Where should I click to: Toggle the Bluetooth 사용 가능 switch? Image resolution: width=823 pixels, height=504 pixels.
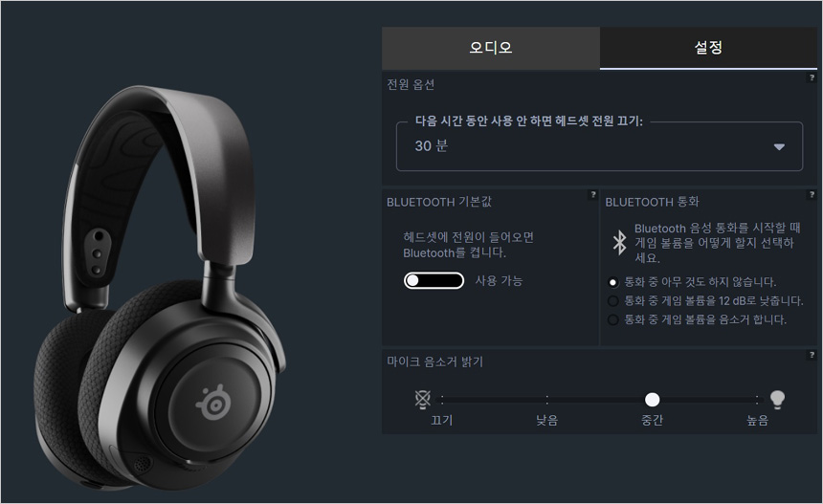[434, 280]
